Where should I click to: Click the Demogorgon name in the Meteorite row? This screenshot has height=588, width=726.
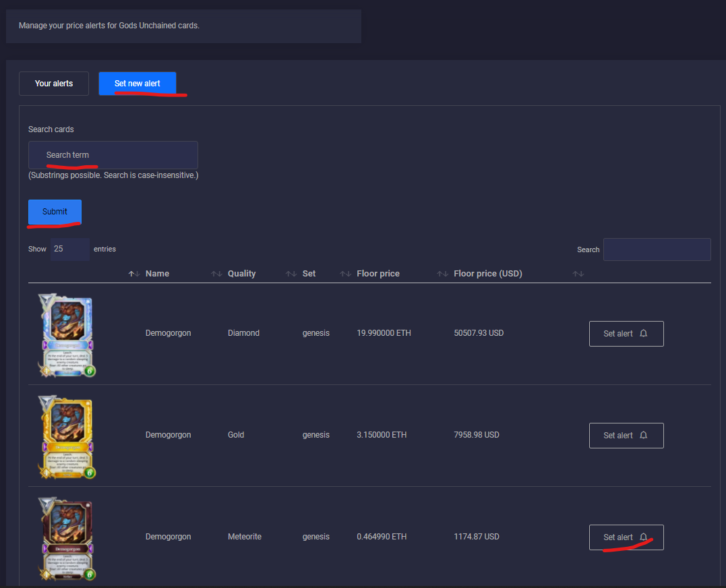pyautogui.click(x=168, y=537)
